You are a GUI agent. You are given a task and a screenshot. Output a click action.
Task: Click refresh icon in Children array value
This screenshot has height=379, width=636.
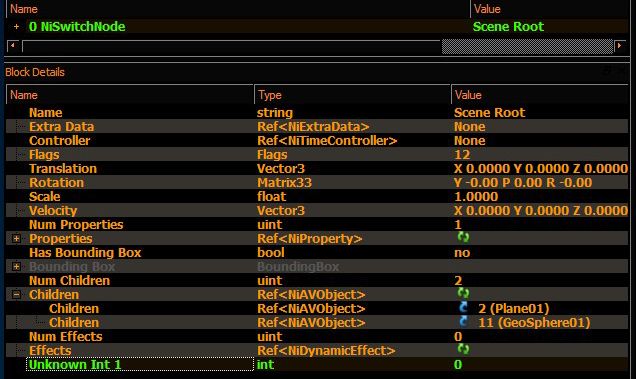pos(463,293)
